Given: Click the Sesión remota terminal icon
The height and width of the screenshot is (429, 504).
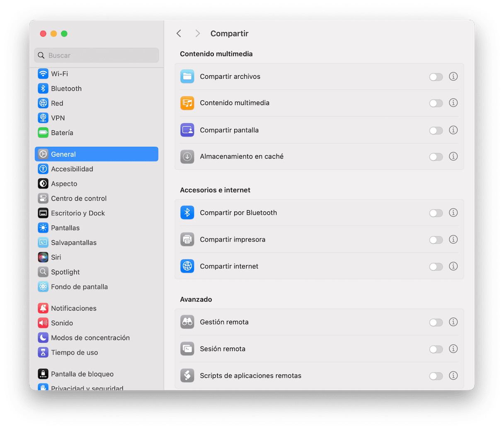Looking at the screenshot, I should [x=187, y=349].
